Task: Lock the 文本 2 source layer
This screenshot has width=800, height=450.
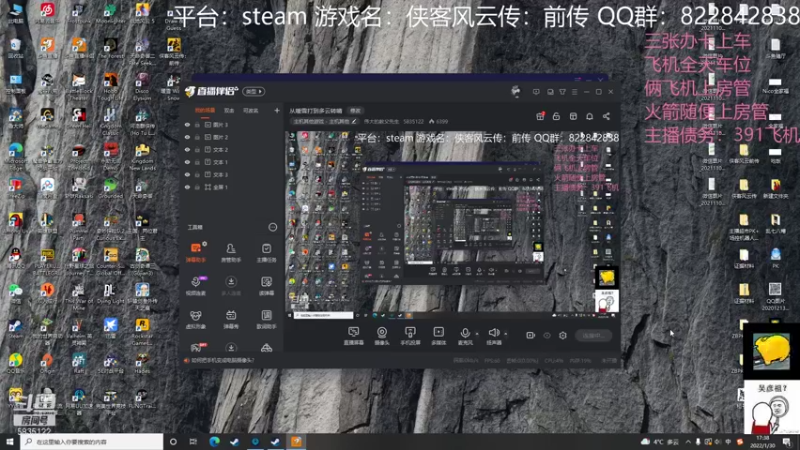Action: click(197, 149)
